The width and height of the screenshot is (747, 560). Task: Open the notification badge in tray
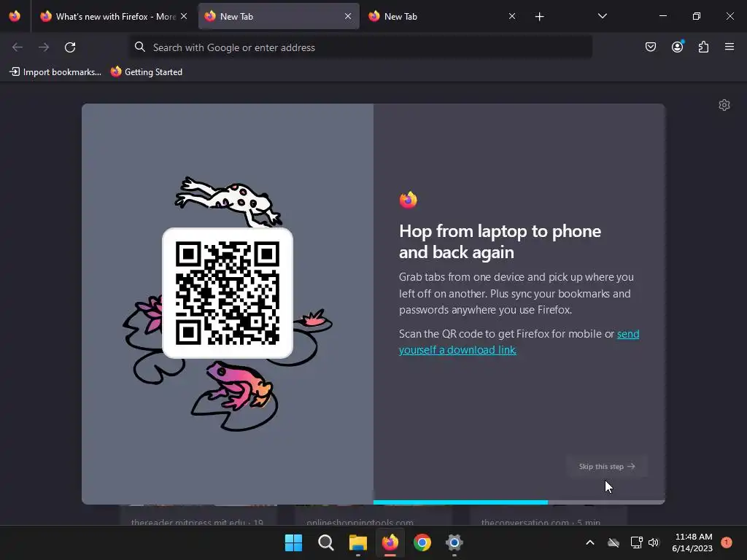pyautogui.click(x=727, y=542)
